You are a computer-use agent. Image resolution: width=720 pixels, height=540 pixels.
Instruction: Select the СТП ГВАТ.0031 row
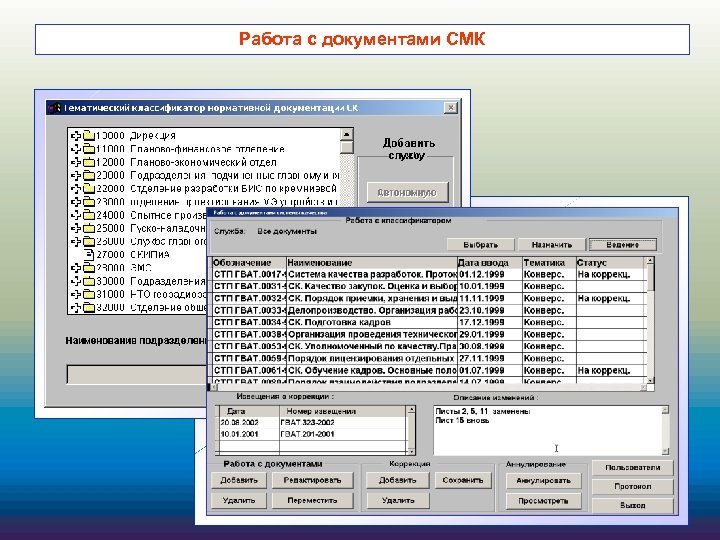click(x=428, y=287)
